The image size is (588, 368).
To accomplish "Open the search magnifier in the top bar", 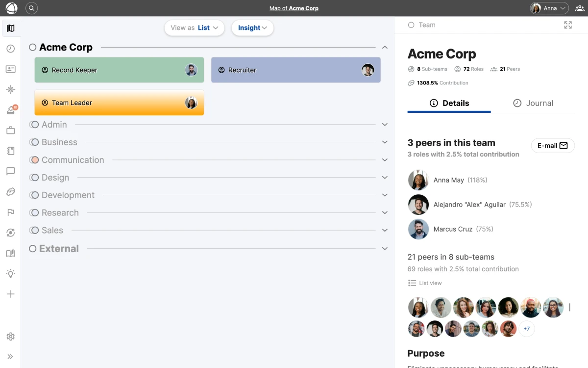I will coord(31,8).
